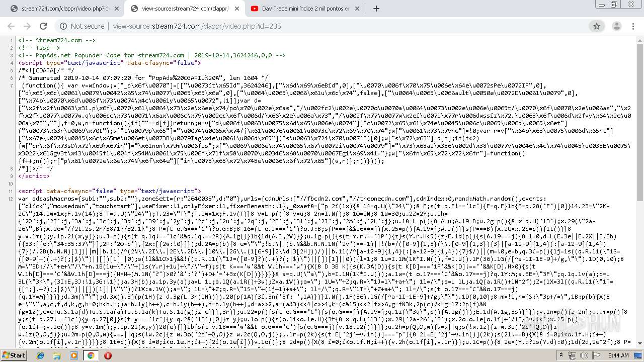
Task: Go forward to the next page
Action: [27, 26]
